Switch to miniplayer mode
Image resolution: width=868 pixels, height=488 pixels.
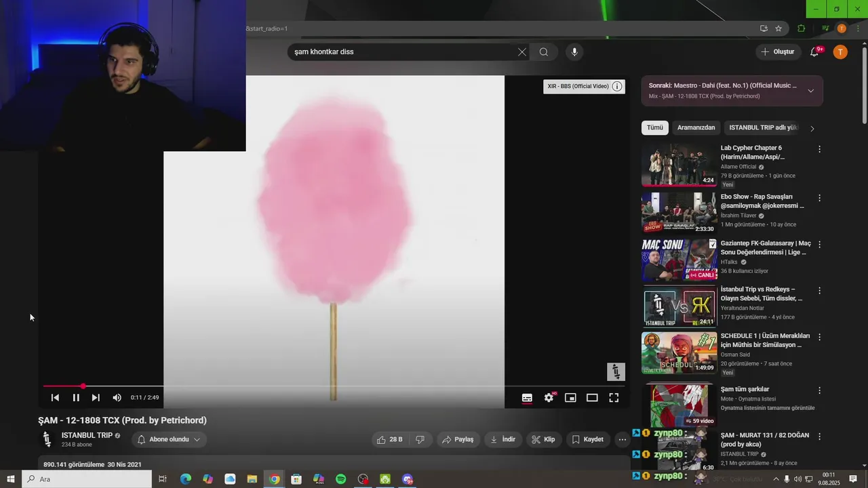[x=570, y=398]
